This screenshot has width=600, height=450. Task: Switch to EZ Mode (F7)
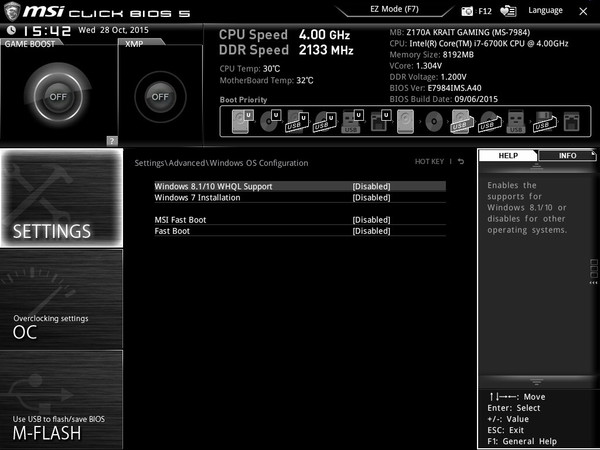[394, 9]
